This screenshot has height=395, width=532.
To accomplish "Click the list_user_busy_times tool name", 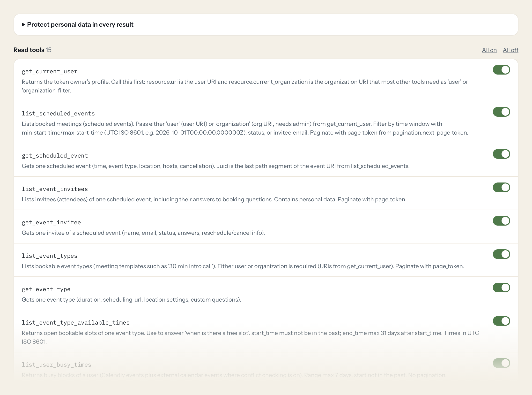I will pyautogui.click(x=57, y=365).
